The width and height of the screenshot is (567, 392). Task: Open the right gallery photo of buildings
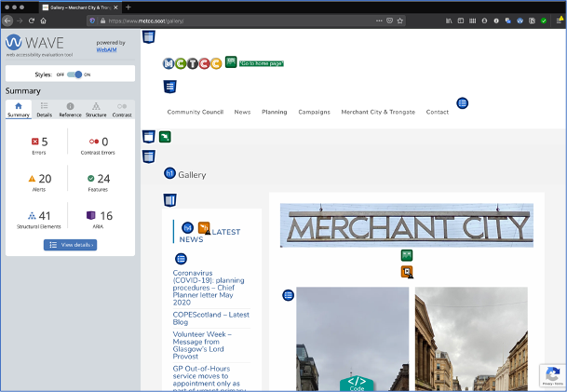[x=471, y=339]
